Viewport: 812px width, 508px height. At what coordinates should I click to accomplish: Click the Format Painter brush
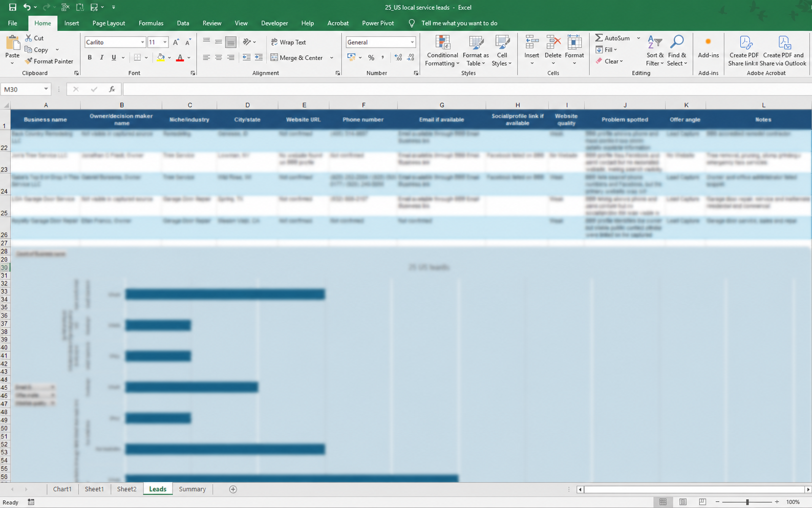pyautogui.click(x=29, y=61)
